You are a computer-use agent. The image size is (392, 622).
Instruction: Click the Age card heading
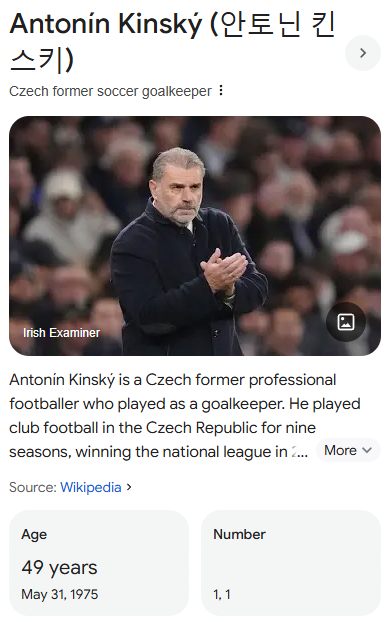point(34,534)
